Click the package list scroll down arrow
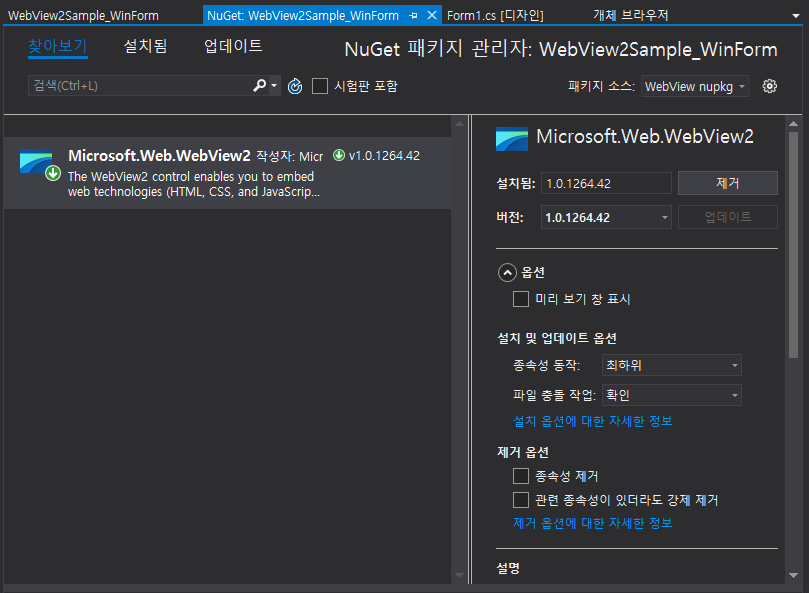Screen dimensions: 809x593 459,575
